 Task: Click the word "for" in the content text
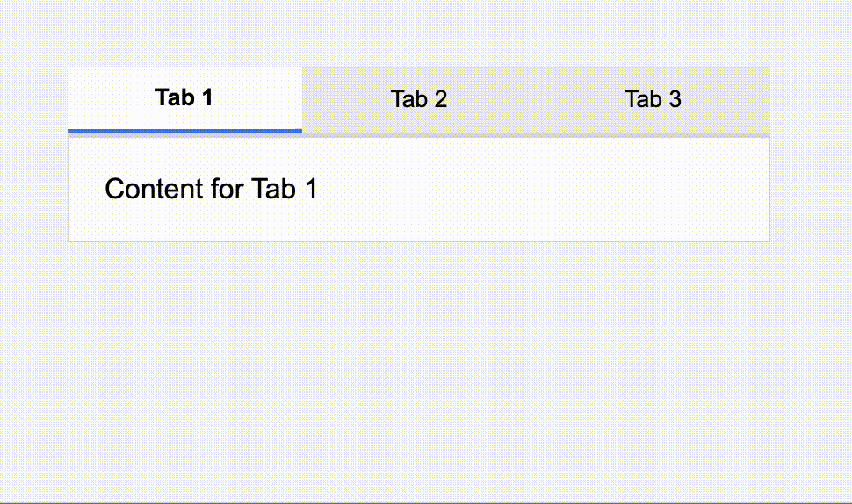227,189
